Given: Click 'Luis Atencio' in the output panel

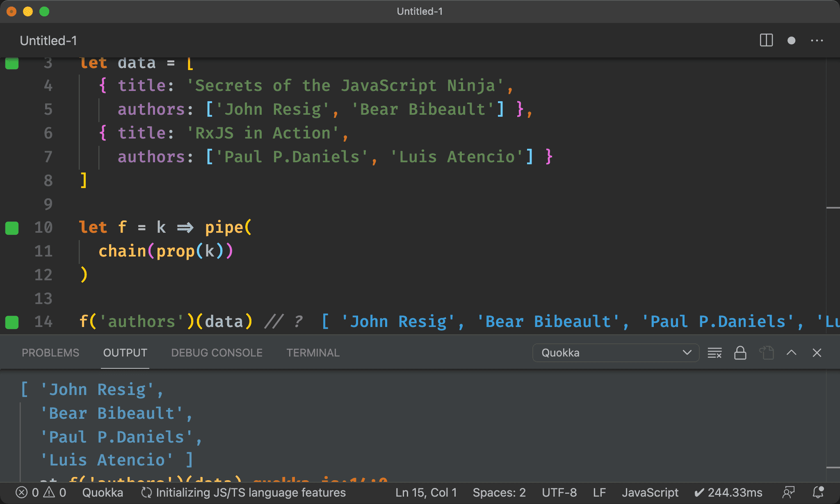Looking at the screenshot, I should pyautogui.click(x=107, y=460).
